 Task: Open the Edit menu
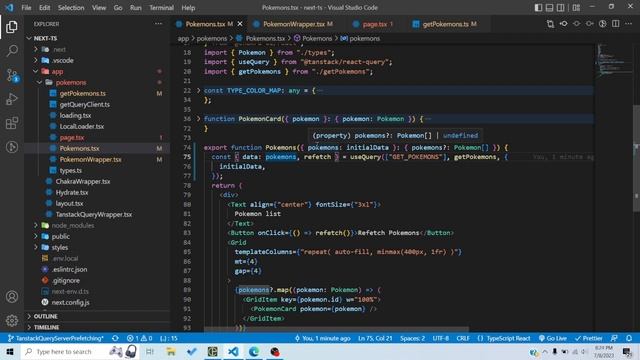coord(44,7)
